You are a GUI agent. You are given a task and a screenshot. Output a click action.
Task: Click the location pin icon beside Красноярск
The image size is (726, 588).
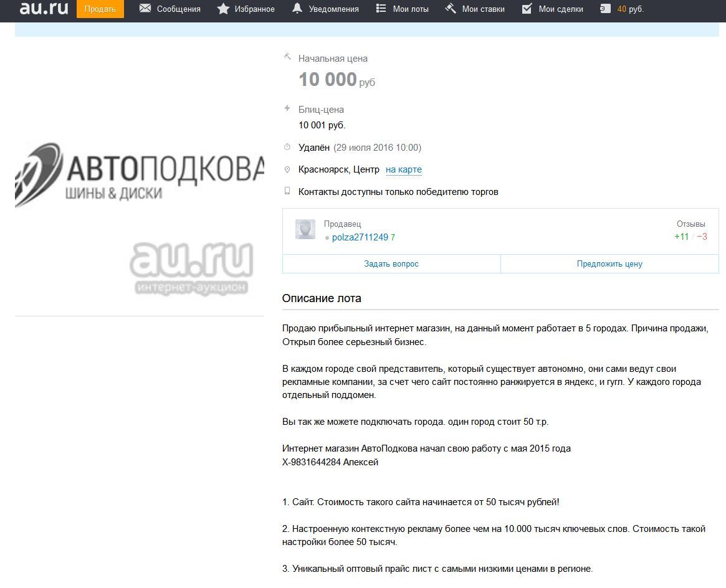pyautogui.click(x=287, y=169)
